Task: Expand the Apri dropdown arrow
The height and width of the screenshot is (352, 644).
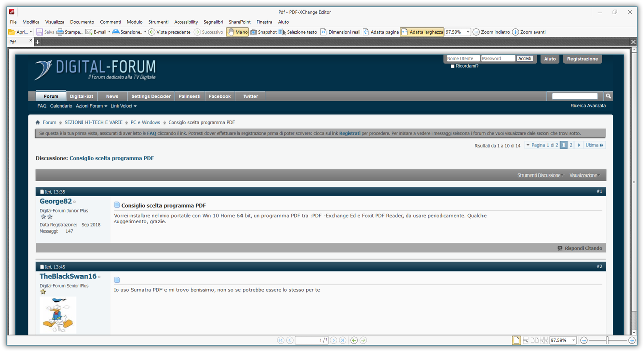Action: pyautogui.click(x=31, y=32)
